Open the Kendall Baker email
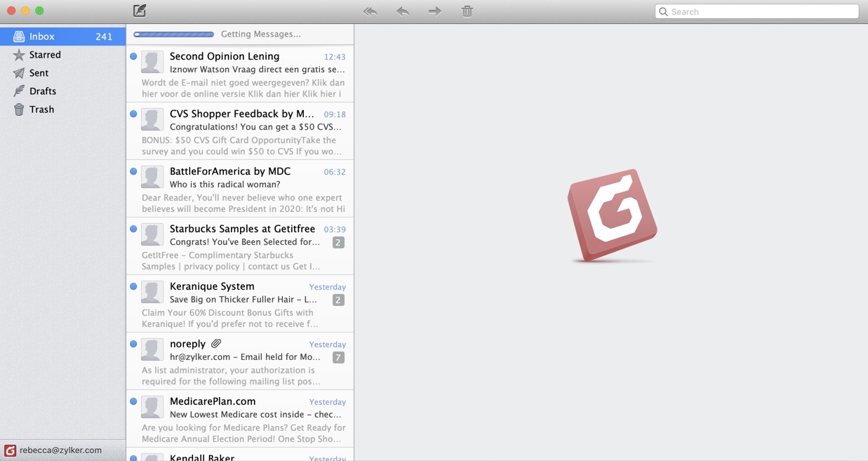The width and height of the screenshot is (868, 461). [x=240, y=455]
